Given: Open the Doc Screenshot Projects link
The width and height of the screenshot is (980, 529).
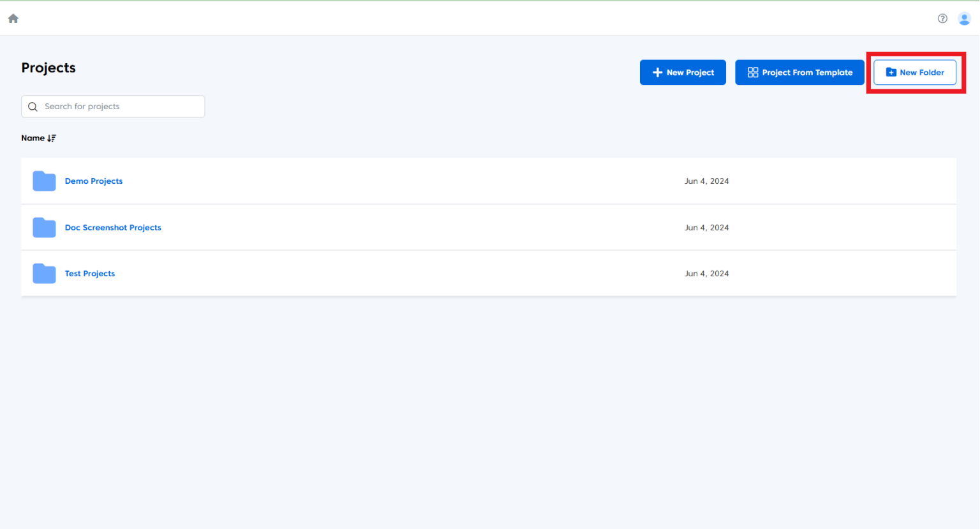Looking at the screenshot, I should [x=113, y=228].
